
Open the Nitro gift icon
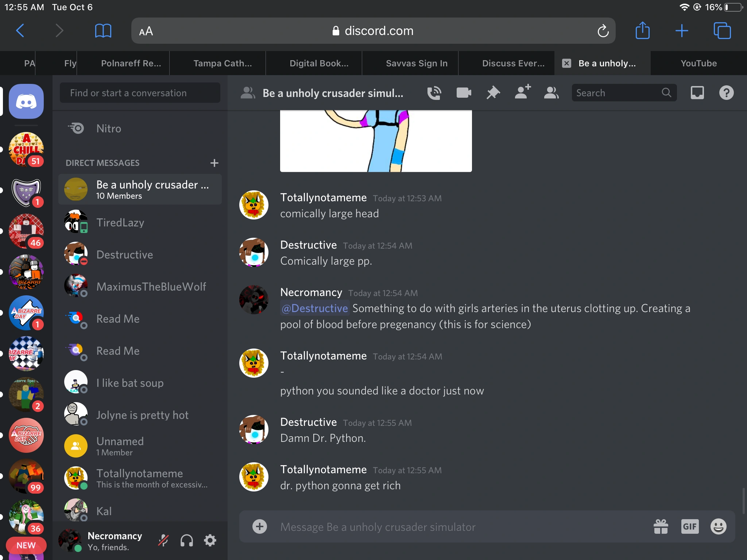click(x=661, y=526)
